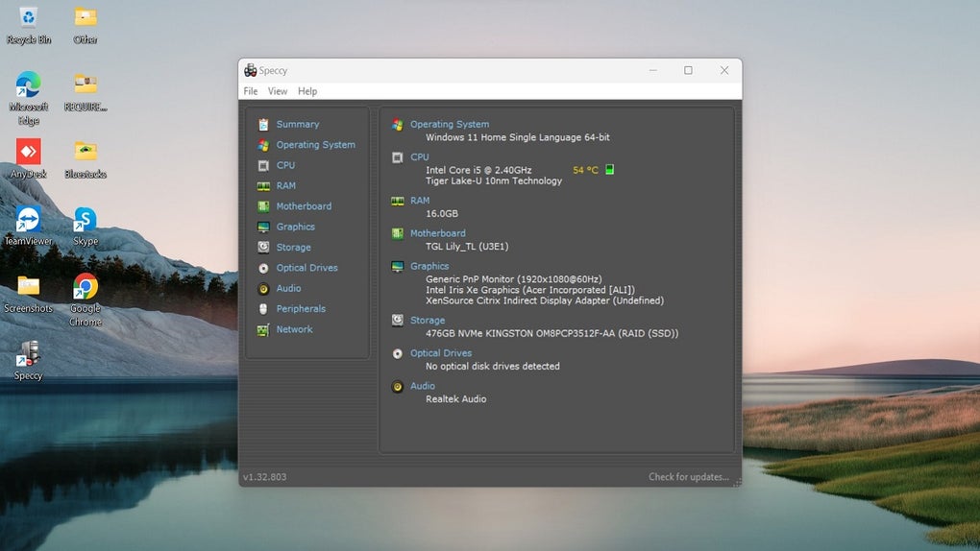Click CPU chip icon in summary pane
The image size is (980, 551).
[398, 157]
